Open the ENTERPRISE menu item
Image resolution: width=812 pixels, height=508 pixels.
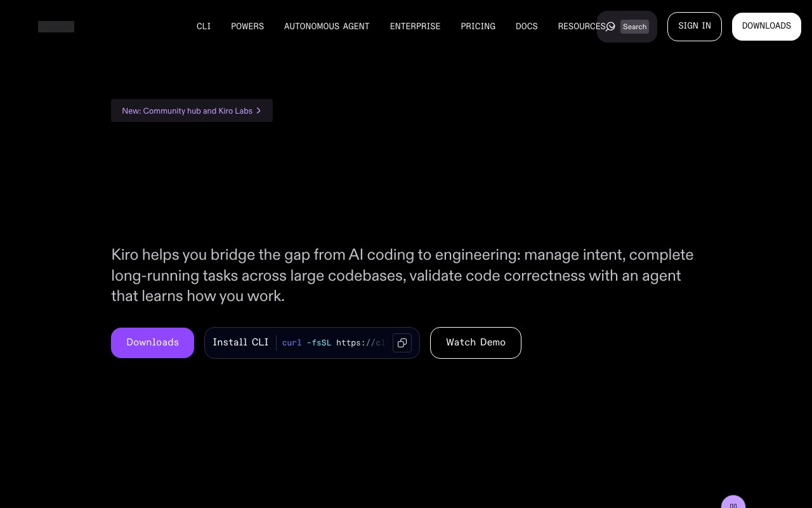pyautogui.click(x=415, y=27)
